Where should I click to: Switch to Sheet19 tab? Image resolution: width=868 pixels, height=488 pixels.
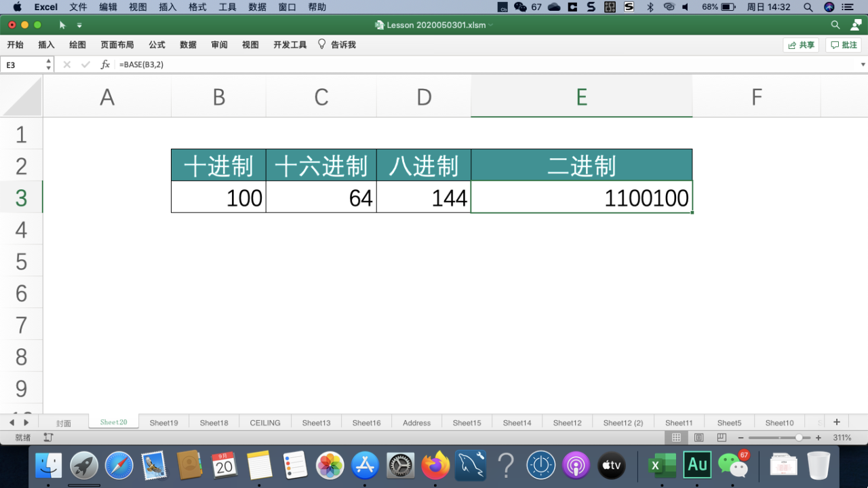coord(164,422)
